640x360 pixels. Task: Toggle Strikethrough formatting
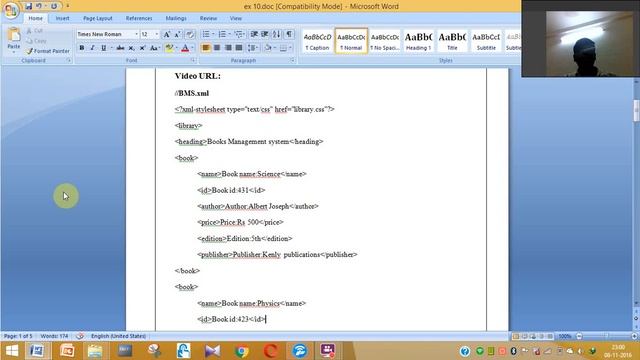point(120,48)
